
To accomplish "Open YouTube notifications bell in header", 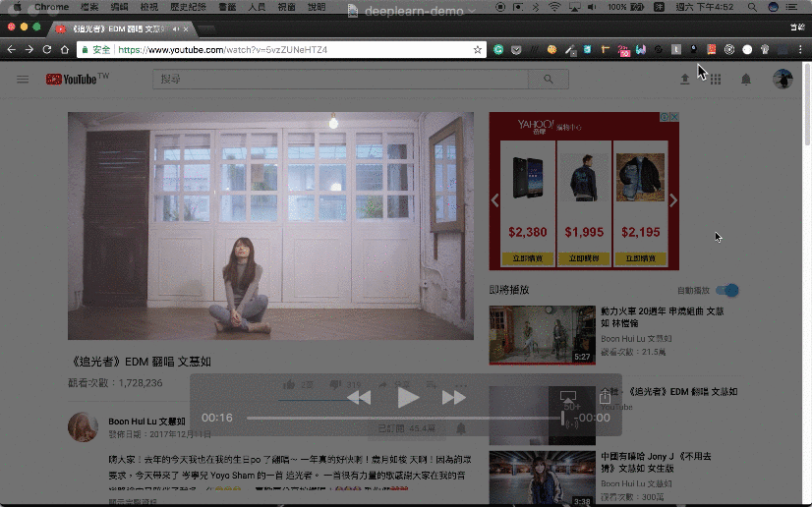I will point(746,80).
